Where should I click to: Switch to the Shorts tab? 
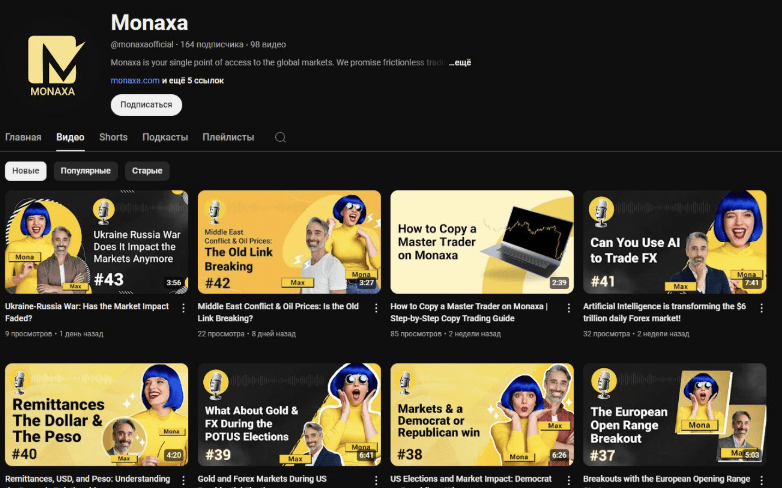click(x=113, y=137)
